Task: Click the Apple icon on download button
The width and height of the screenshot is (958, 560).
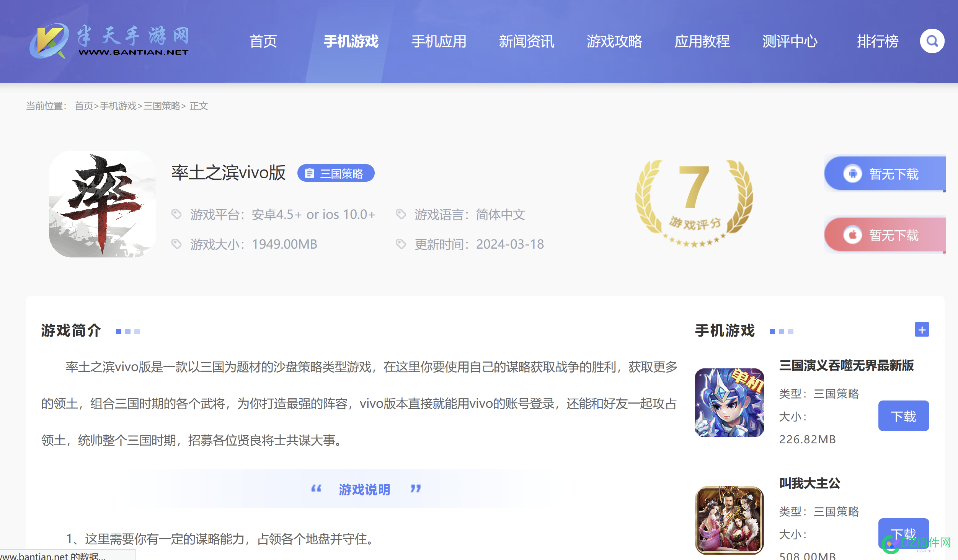Action: coord(852,235)
